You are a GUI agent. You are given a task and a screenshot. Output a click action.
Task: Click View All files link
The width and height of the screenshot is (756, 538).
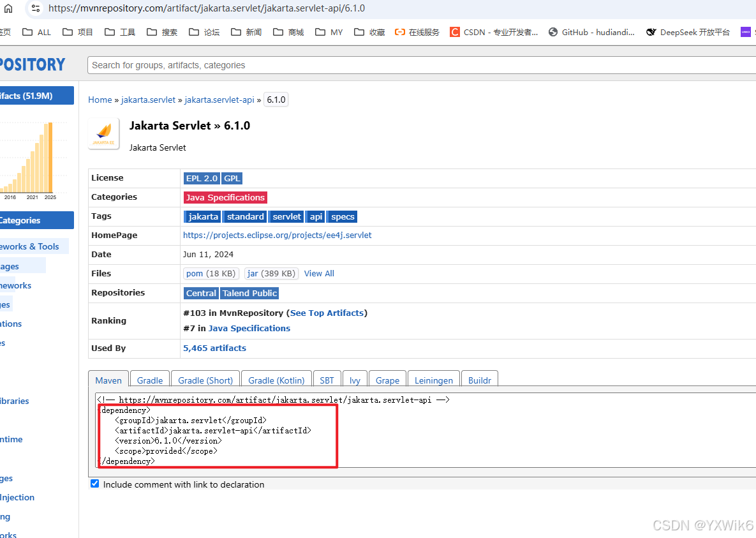[319, 274]
